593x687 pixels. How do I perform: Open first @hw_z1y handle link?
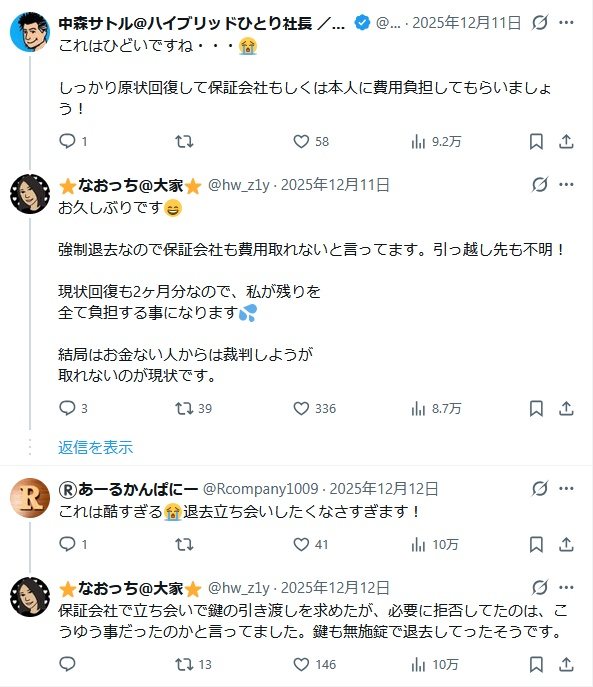point(239,185)
